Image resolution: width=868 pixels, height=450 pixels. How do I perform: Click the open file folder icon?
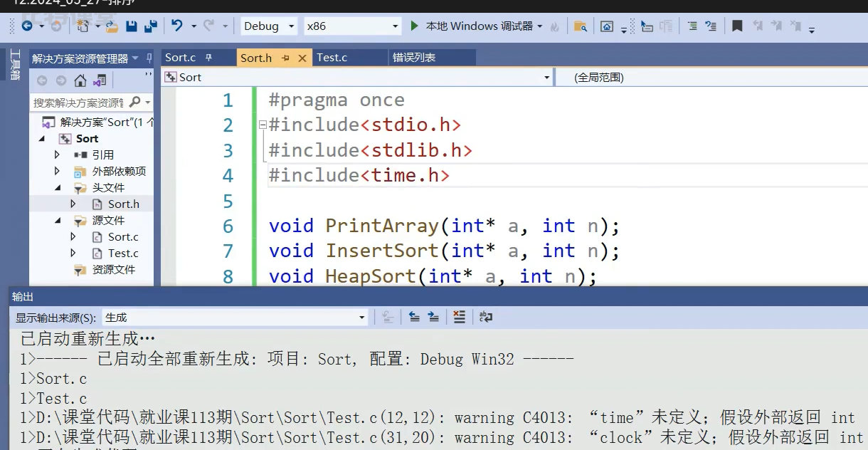pyautogui.click(x=112, y=26)
